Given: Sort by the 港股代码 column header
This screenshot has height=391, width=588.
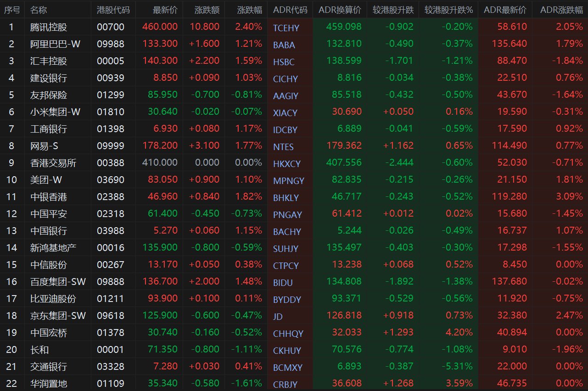Looking at the screenshot, I should [113, 10].
